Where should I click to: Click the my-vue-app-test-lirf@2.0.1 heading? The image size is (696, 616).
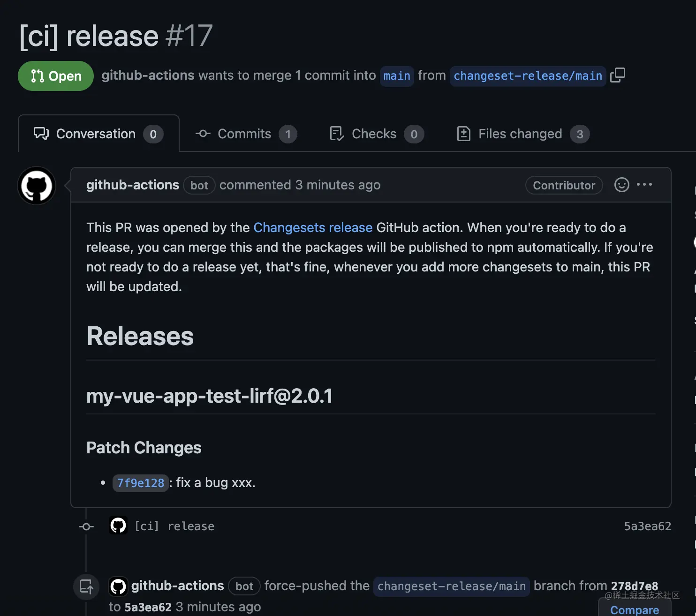pos(210,396)
